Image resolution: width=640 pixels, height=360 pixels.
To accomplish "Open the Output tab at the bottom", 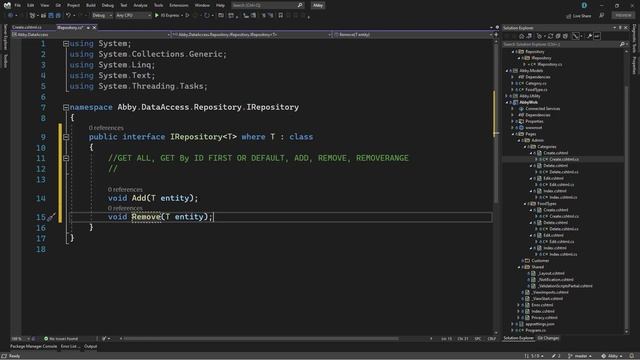I will click(x=91, y=347).
